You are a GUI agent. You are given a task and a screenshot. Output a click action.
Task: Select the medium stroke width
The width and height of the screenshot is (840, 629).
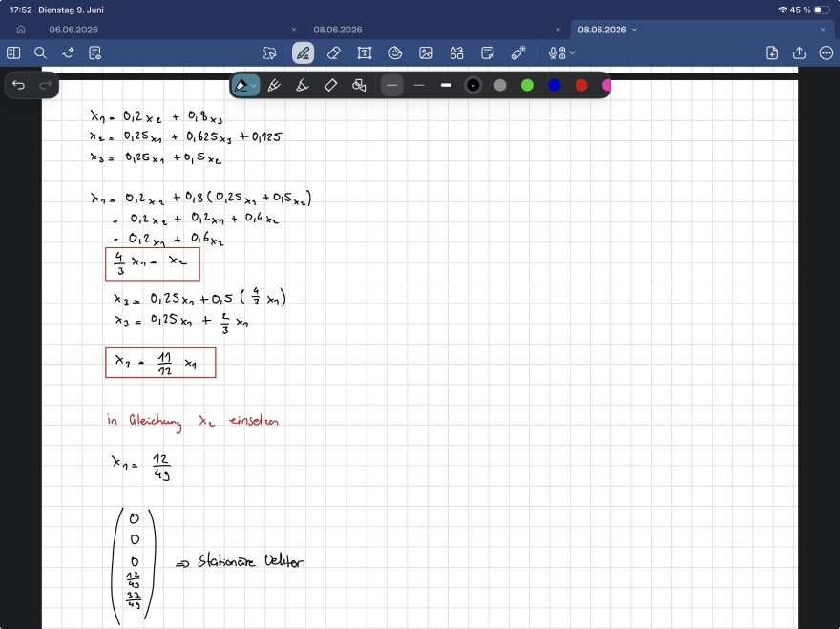[x=419, y=85]
